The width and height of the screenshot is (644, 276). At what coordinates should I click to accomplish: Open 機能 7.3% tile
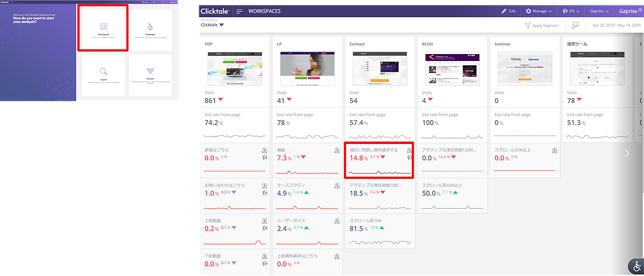pos(308,160)
